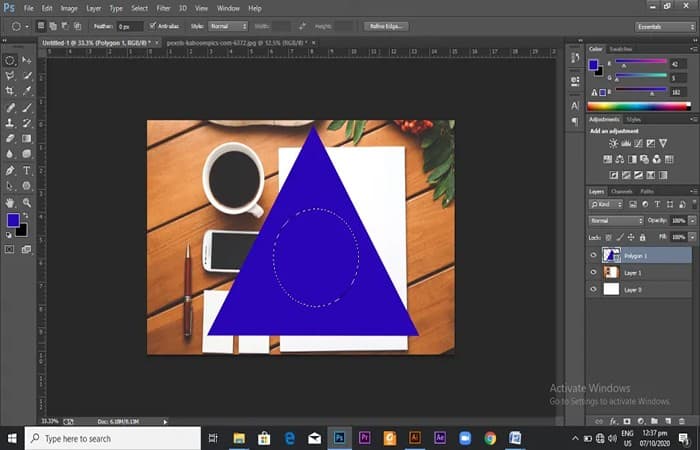Add a Brightness/Contrast adjustment
Image resolution: width=700 pixels, height=450 pixels.
click(613, 143)
